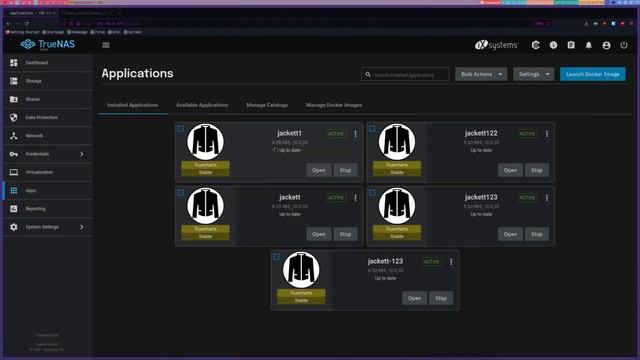Click Stop on the jackett card

345,234
